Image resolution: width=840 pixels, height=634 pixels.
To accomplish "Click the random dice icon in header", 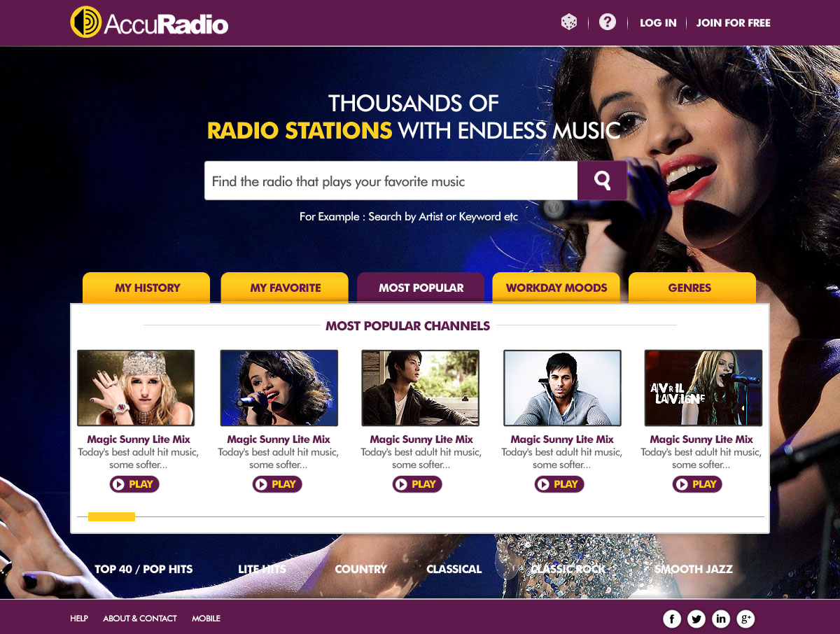I will coord(569,22).
